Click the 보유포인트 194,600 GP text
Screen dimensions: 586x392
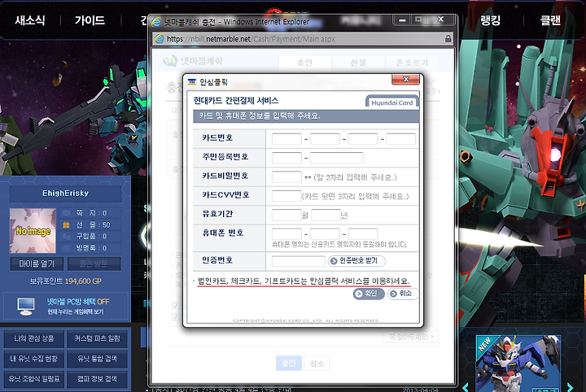(65, 281)
